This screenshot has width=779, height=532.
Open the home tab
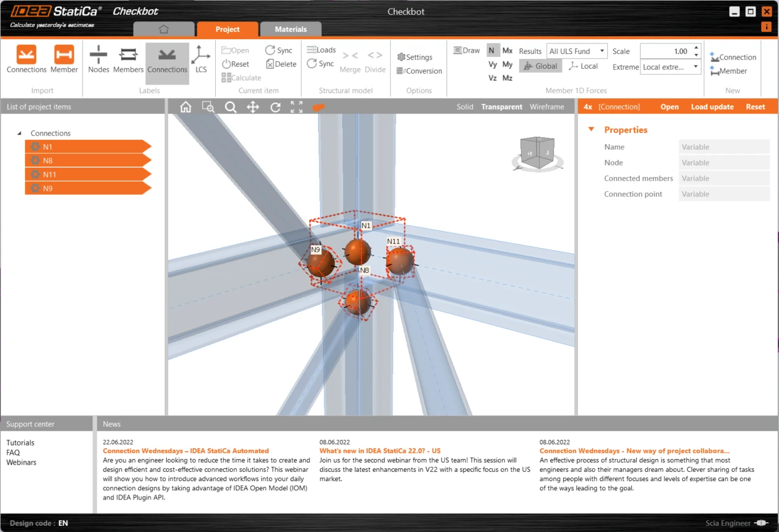163,29
